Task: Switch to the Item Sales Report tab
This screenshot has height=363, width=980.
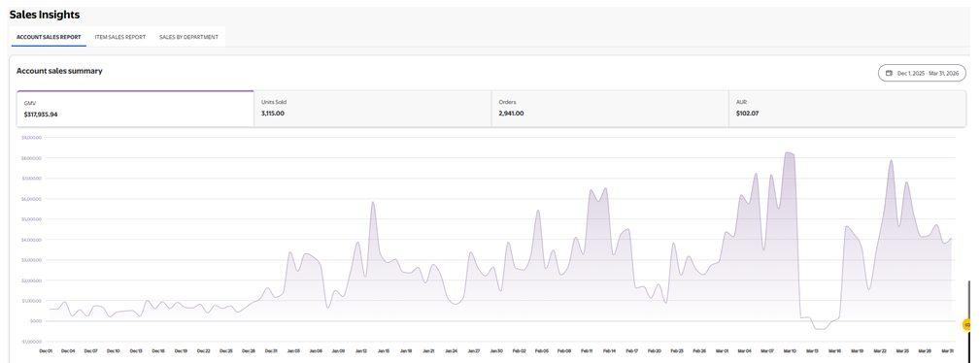Action: (x=120, y=37)
